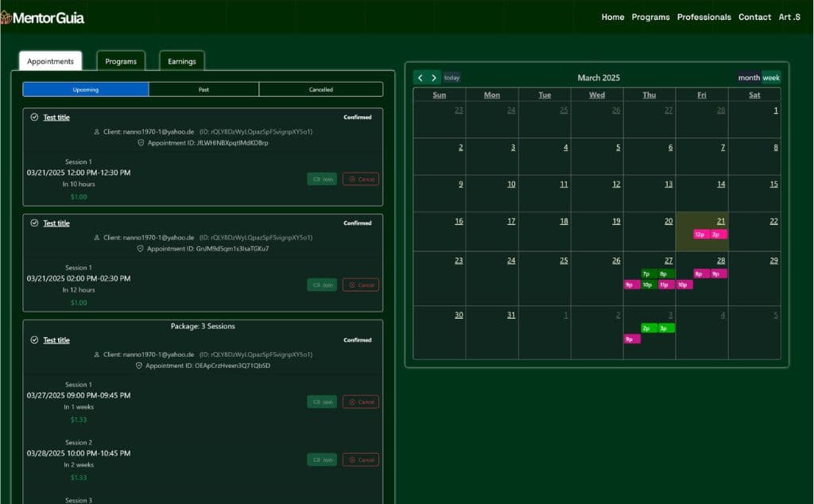Join the 03/21 02:00 PM session
The height and width of the screenshot is (504, 814).
(x=322, y=285)
